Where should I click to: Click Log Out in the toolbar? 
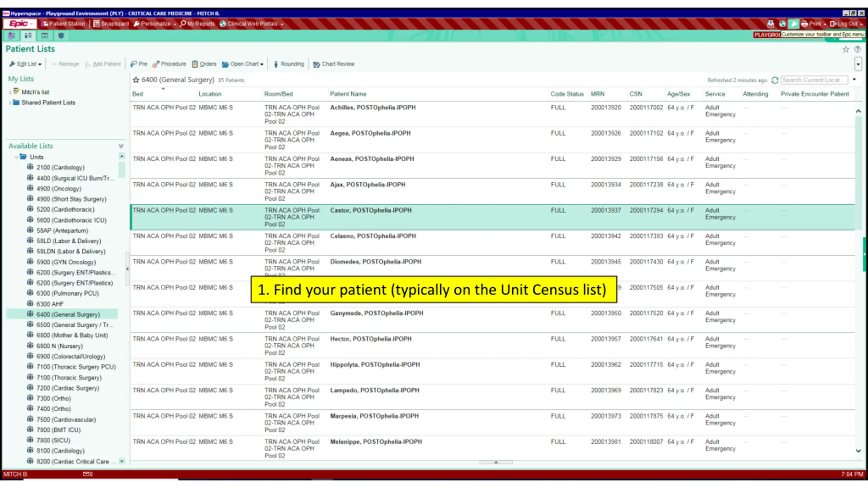846,24
